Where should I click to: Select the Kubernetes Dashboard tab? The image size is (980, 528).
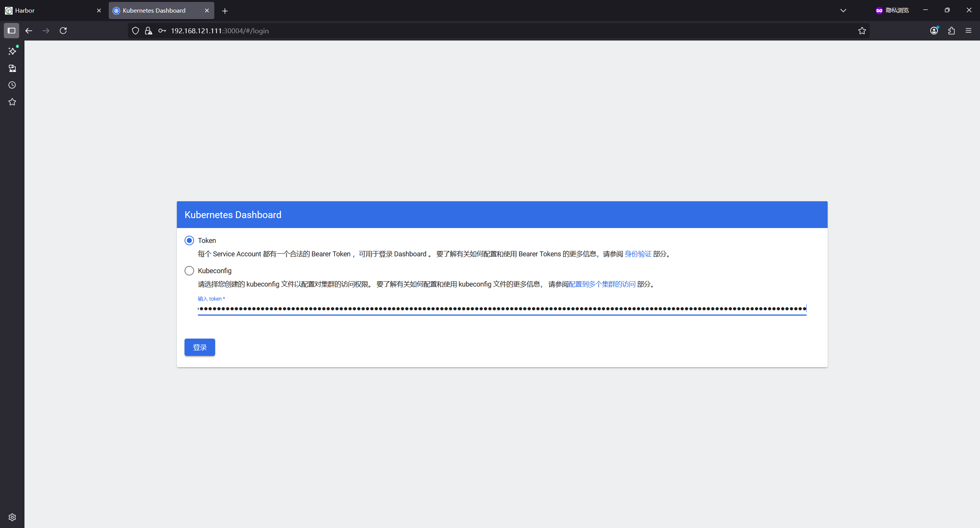point(161,10)
